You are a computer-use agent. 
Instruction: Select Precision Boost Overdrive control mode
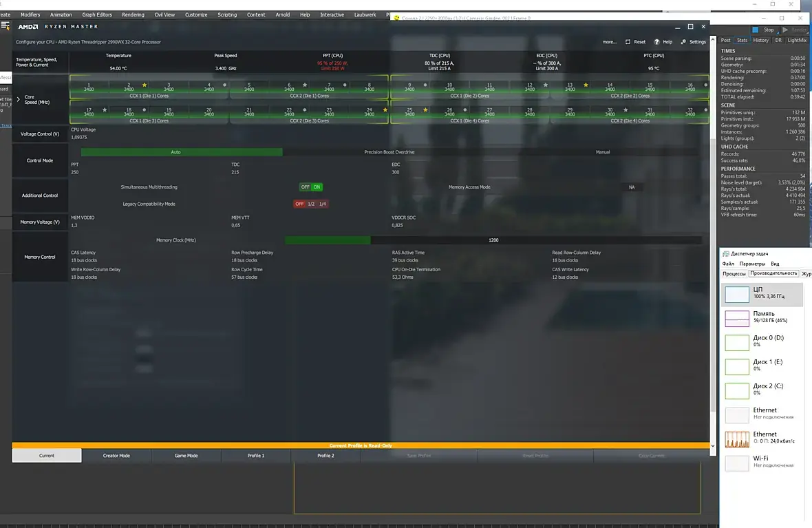(x=389, y=152)
